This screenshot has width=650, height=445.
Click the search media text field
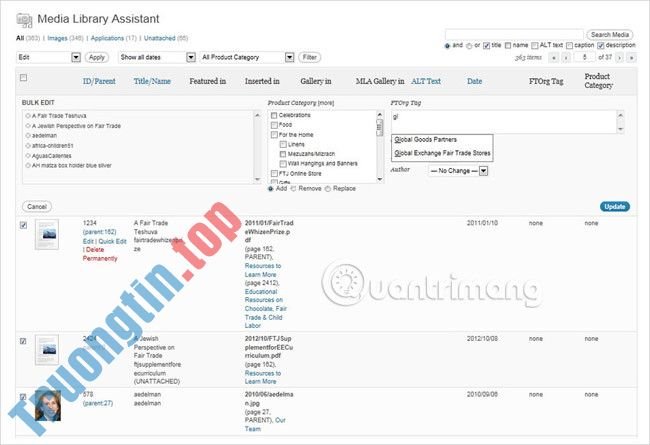[x=514, y=35]
